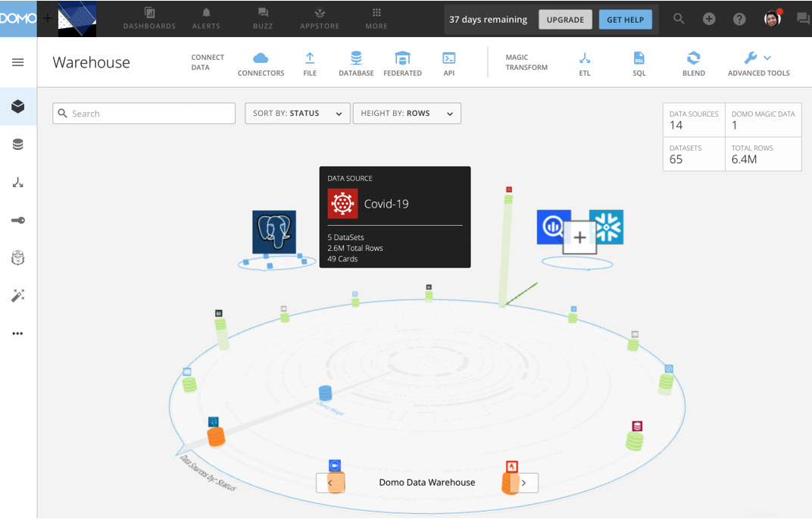Open the Connectors cloud option
The image size is (812, 519).
click(x=261, y=64)
